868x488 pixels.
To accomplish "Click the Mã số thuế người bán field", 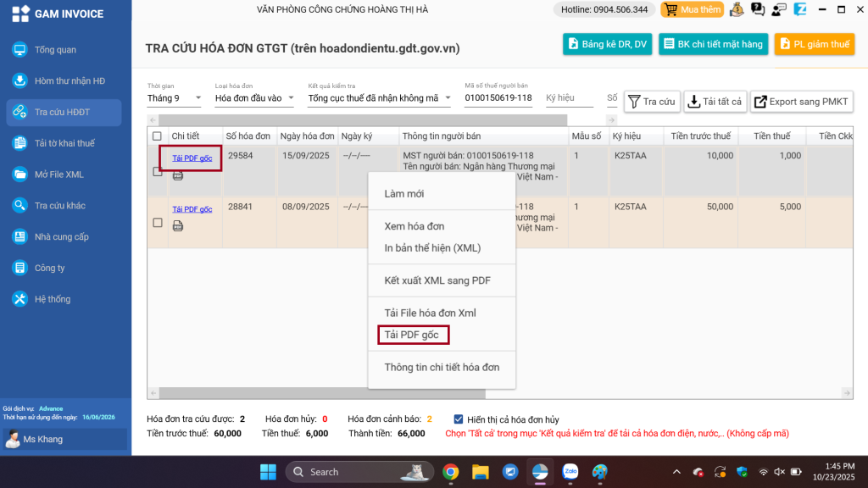I will 498,98.
